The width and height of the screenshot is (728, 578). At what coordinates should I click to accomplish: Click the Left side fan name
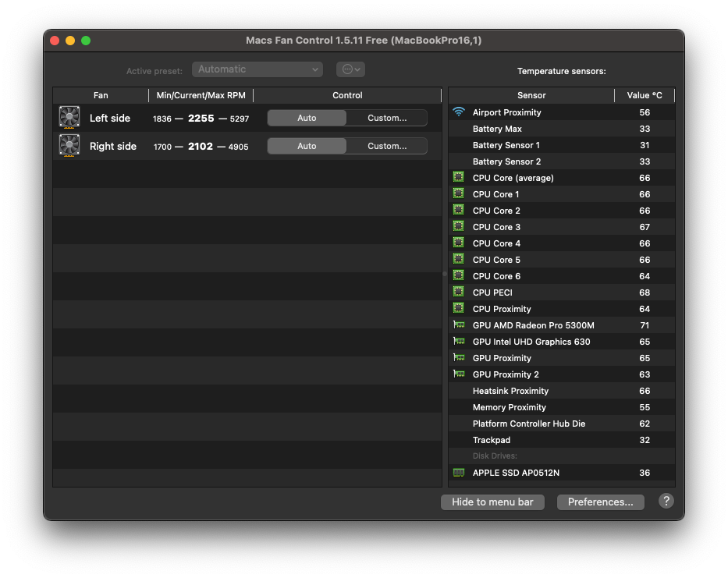[110, 118]
